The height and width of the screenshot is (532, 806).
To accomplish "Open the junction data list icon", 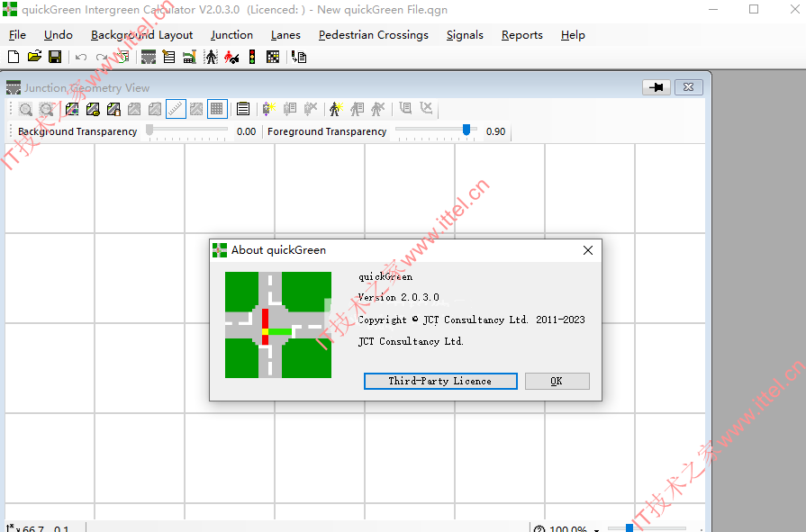I will click(168, 57).
